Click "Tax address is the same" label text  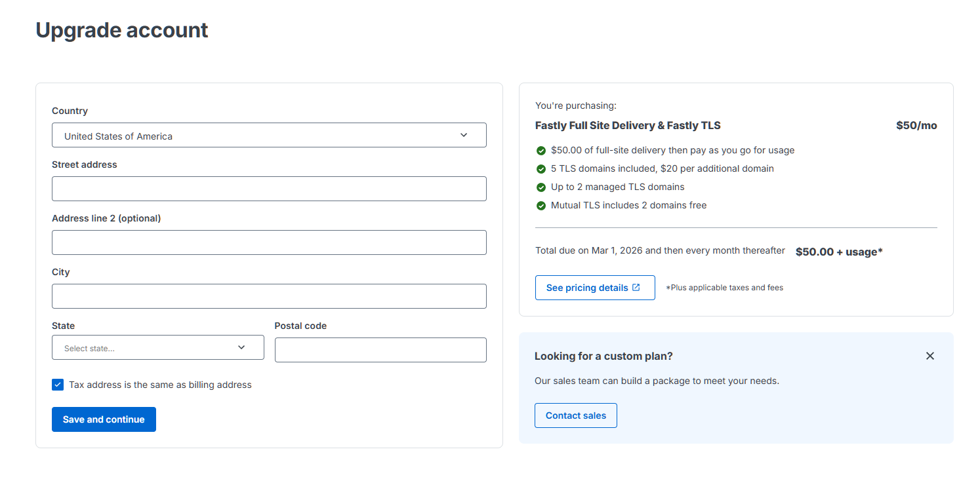(x=160, y=385)
